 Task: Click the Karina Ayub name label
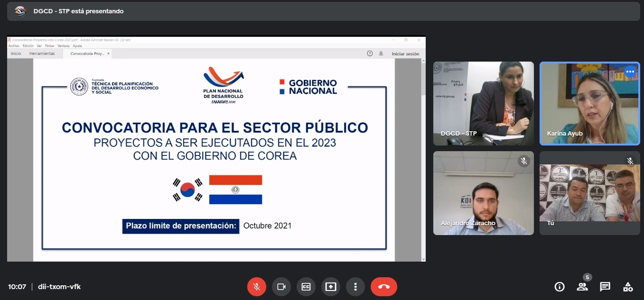click(x=565, y=134)
